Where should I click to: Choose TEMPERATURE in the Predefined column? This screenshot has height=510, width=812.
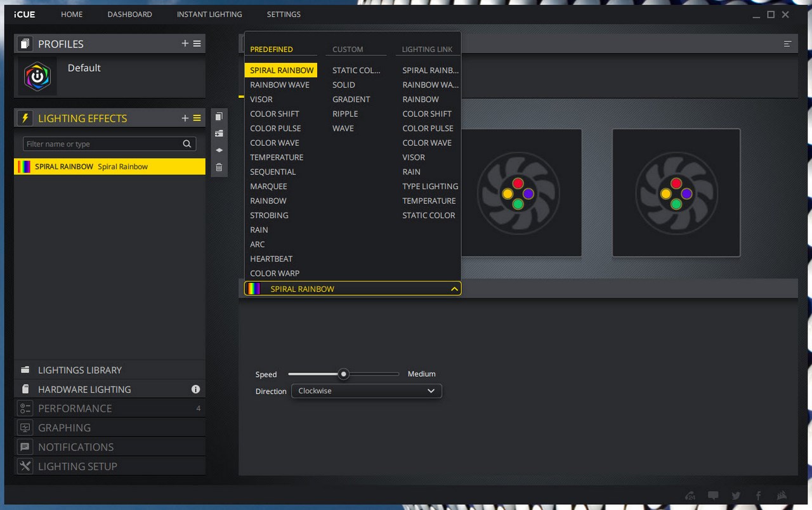click(277, 157)
